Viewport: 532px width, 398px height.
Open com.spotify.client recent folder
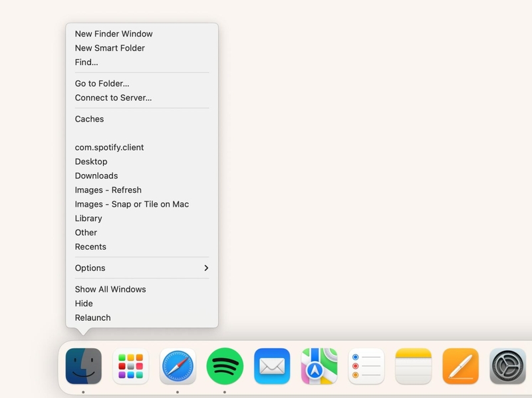pos(142,148)
